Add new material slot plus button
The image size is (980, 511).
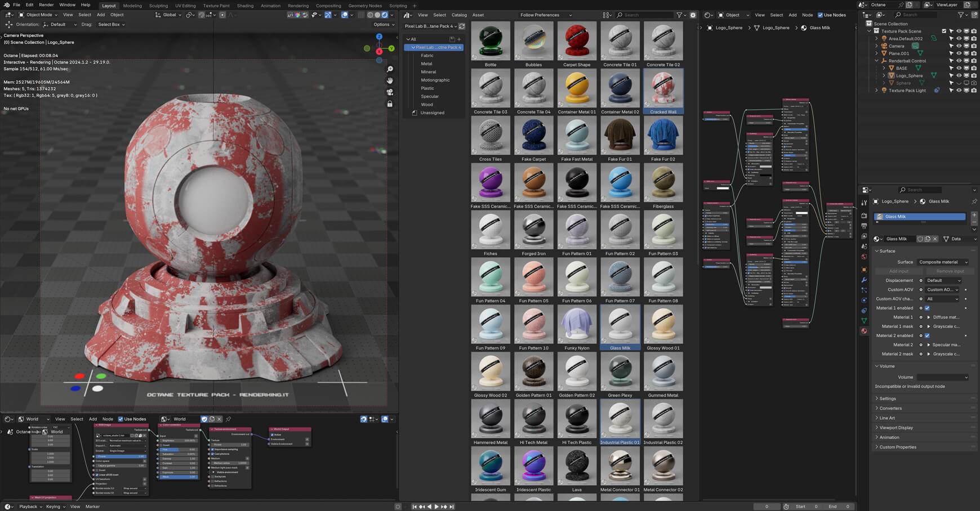click(974, 216)
